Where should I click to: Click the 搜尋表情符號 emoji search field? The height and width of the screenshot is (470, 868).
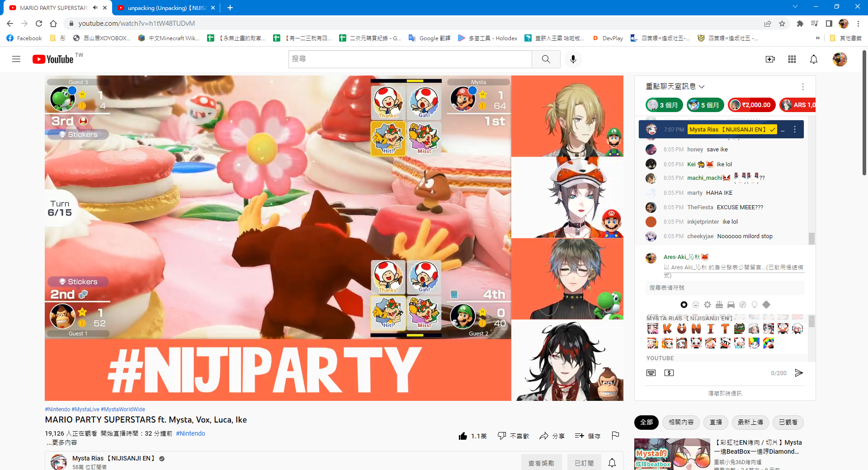click(x=725, y=287)
